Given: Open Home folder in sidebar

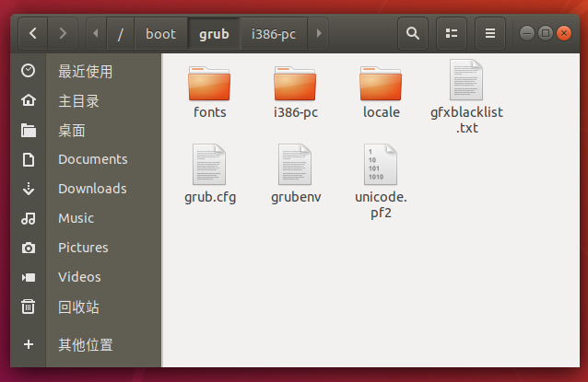Looking at the screenshot, I should coord(29,100).
